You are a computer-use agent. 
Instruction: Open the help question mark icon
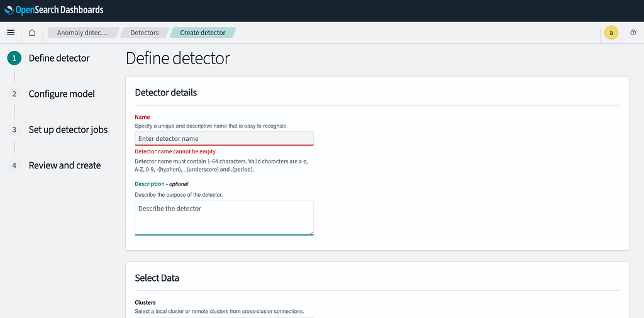(633, 33)
